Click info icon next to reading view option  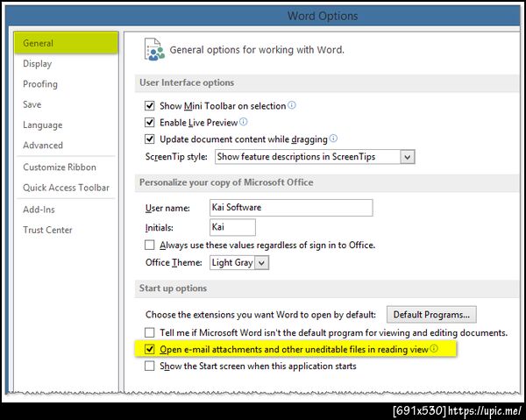point(434,349)
